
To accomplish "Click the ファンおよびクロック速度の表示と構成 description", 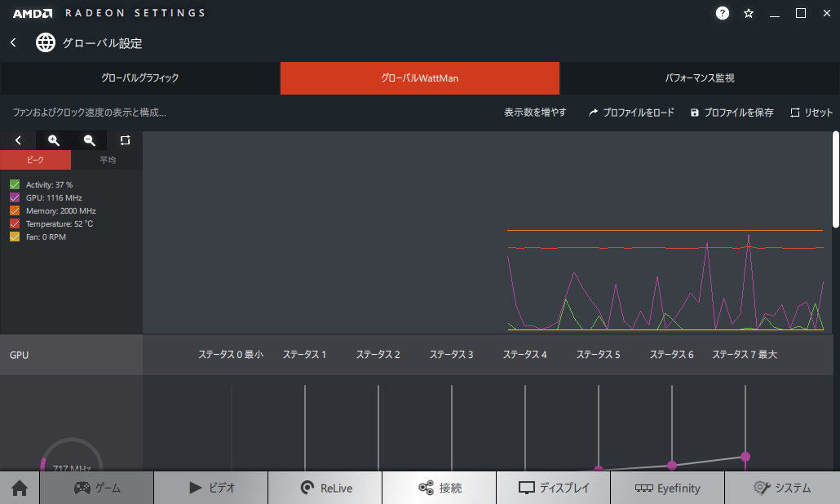I will (x=90, y=113).
